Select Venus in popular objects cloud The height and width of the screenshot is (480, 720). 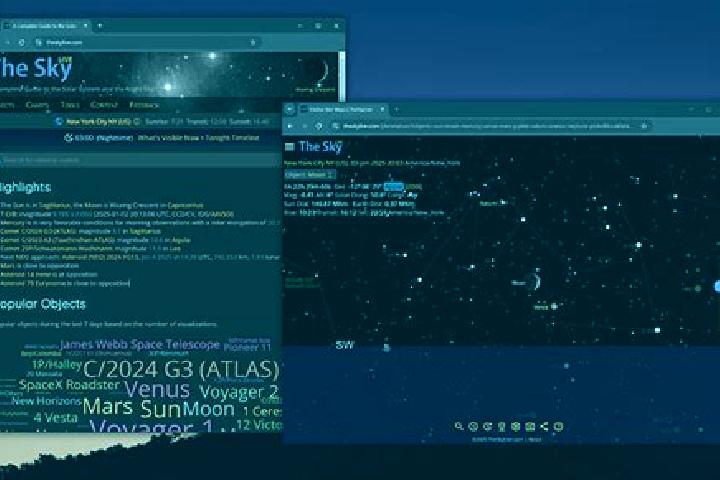click(x=157, y=390)
